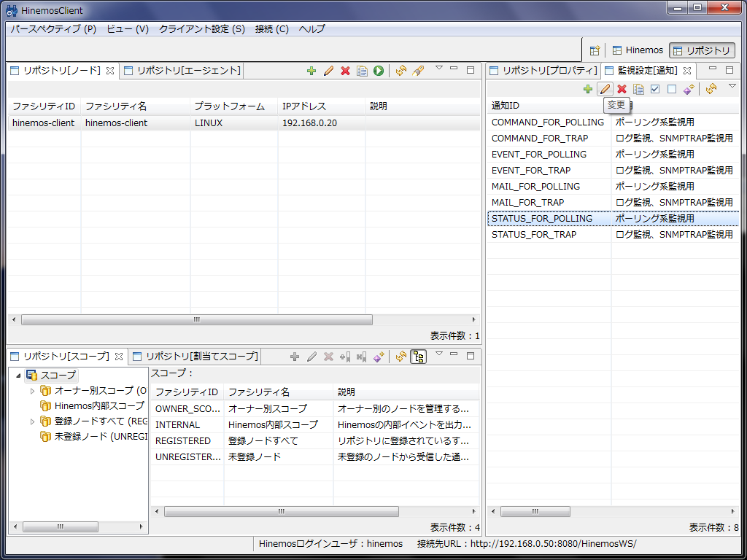Click the eraser filter icon in the node toolbar
Viewport: 747px width, 560px height.
[x=418, y=71]
